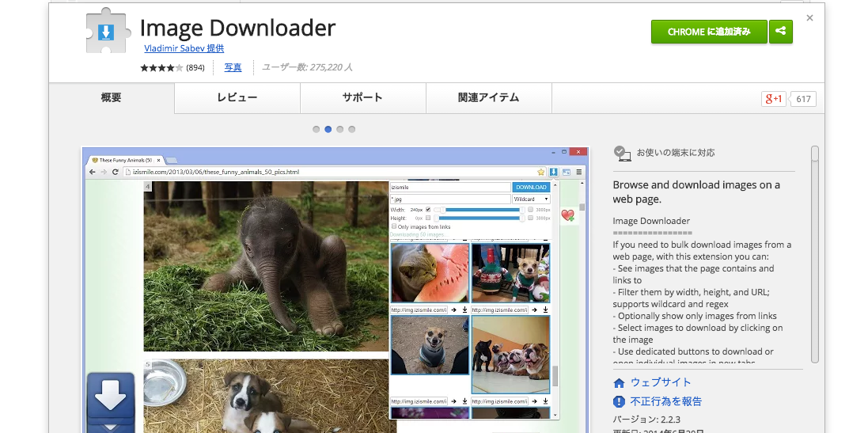The width and height of the screenshot is (868, 433).
Task: Close the extension details overlay
Action: point(810,17)
